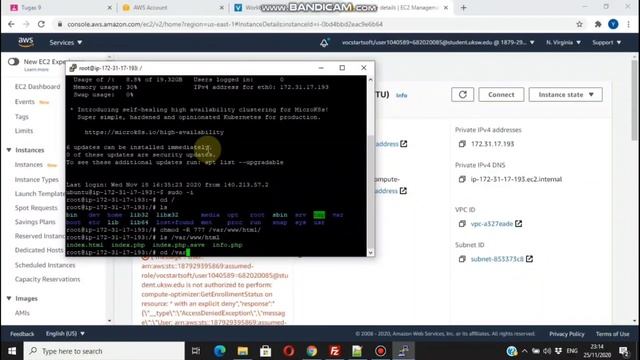The image size is (640, 360).
Task: Open the Windows notification center icon
Action: click(x=623, y=351)
